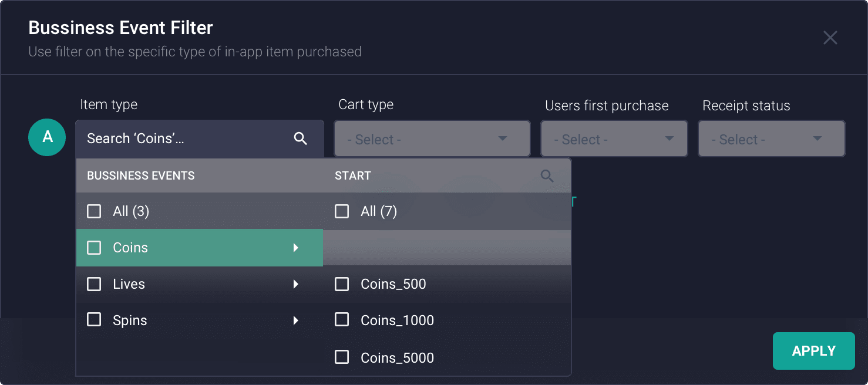This screenshot has width=868, height=385.
Task: Click the arrow next to Lives
Action: pyautogui.click(x=296, y=283)
